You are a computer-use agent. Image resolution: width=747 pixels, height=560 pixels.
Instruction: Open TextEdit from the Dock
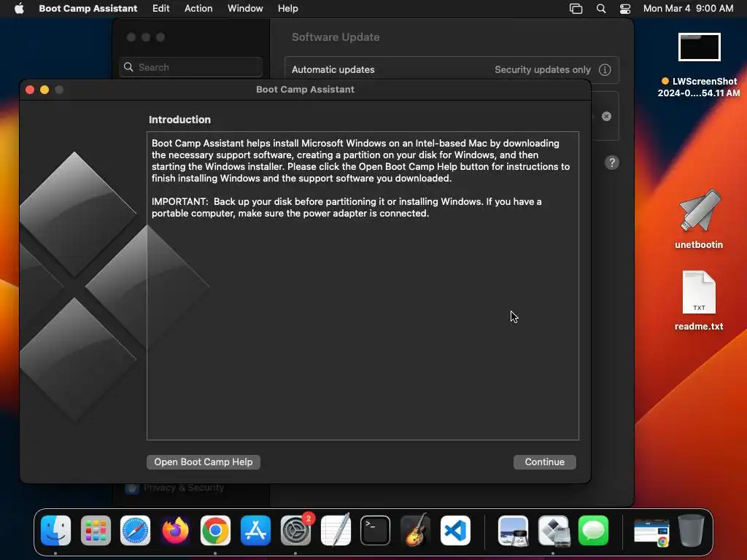tap(336, 530)
